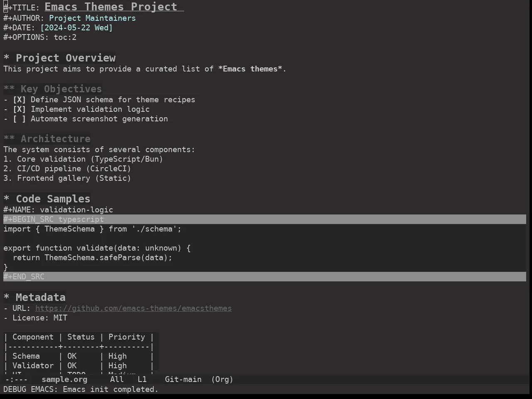The height and width of the screenshot is (399, 532).
Task: Collapse the Project Overview heading star
Action: tap(6, 58)
